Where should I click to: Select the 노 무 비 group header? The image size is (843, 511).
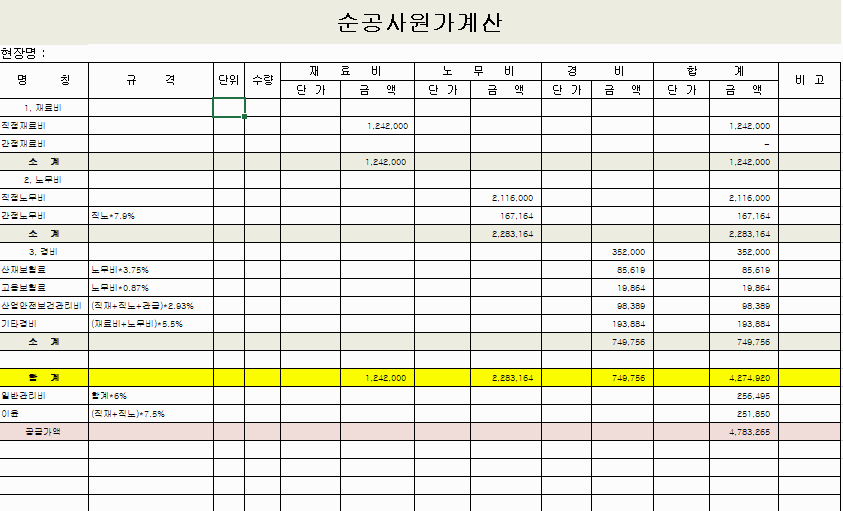[478, 72]
